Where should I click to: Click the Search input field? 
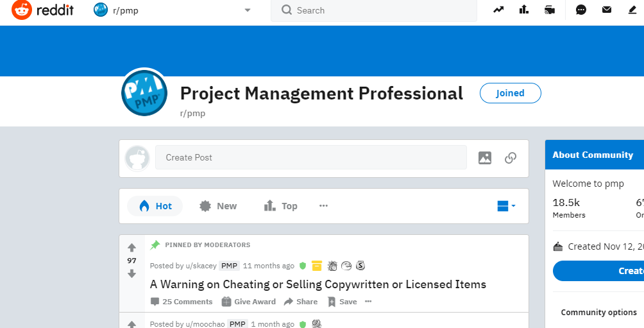(x=374, y=10)
